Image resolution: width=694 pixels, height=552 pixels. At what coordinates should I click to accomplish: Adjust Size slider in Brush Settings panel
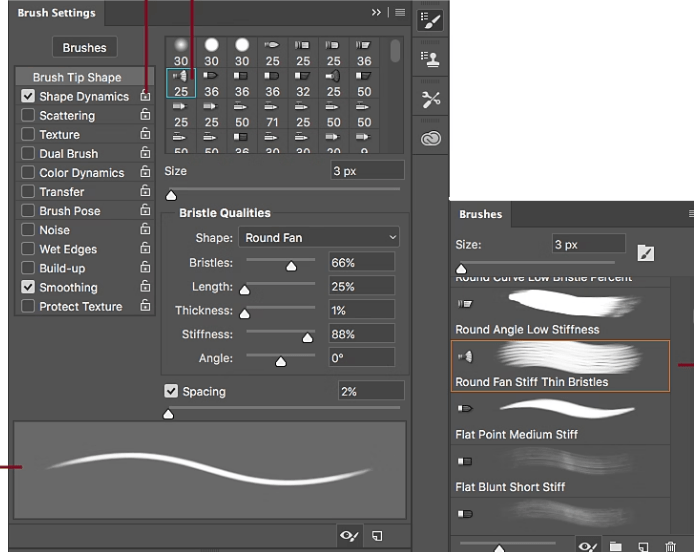[x=171, y=195]
